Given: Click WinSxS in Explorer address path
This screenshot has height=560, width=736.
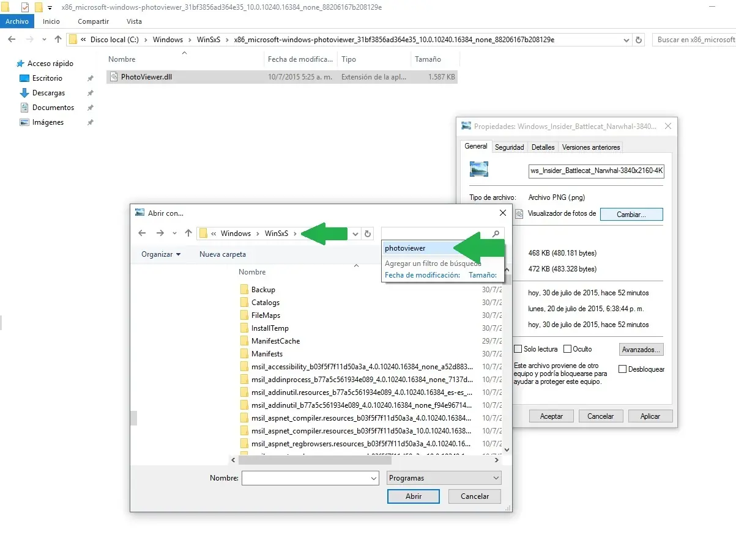Looking at the screenshot, I should [209, 40].
